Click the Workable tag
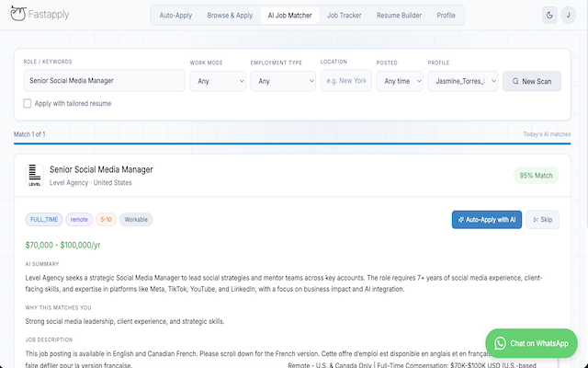The height and width of the screenshot is (368, 588). tap(136, 220)
